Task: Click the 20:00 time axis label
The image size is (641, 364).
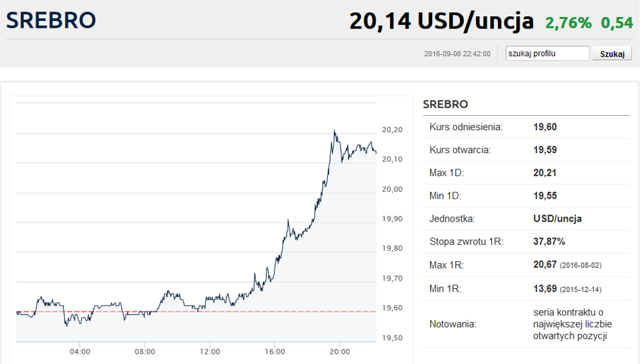Action: (x=340, y=352)
